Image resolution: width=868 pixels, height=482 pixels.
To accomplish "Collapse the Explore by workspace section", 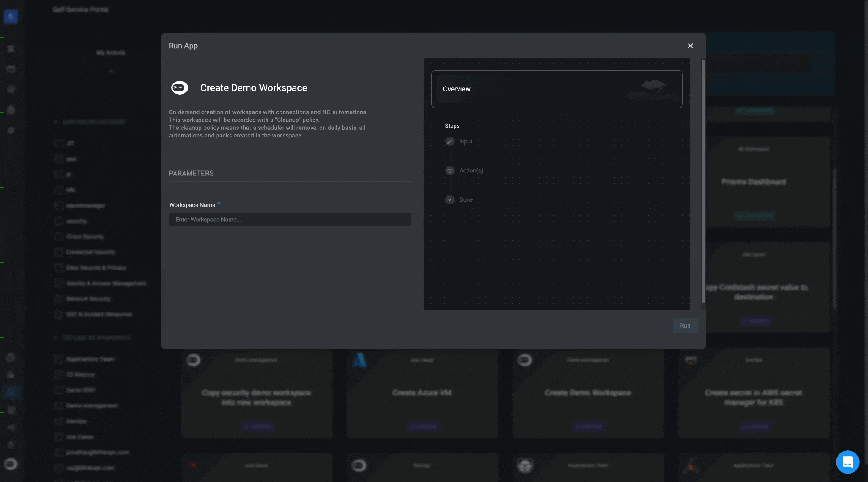I will [55, 337].
